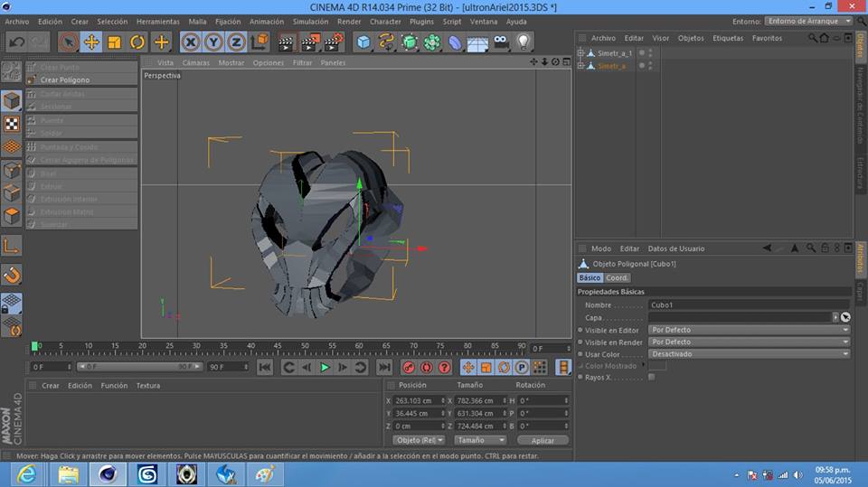Toggle the Z axis lock
868x487 pixels.
coord(236,42)
